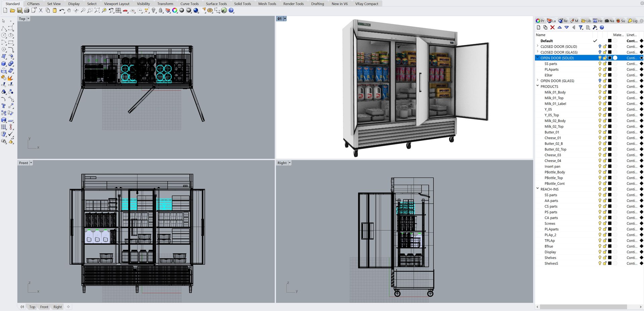Click the New file icon in the Standard toolbar
Viewport: 644px width, 311px height.
tap(5, 10)
